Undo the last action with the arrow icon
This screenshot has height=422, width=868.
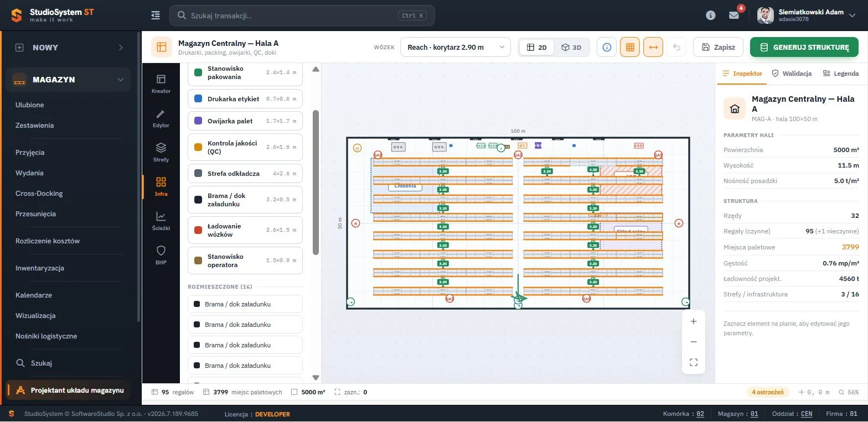pos(676,47)
